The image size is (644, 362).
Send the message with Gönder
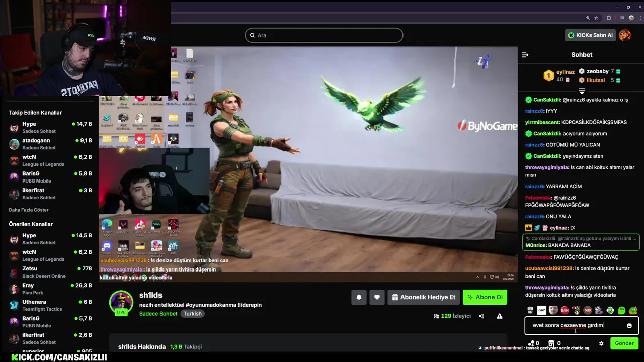[624, 343]
